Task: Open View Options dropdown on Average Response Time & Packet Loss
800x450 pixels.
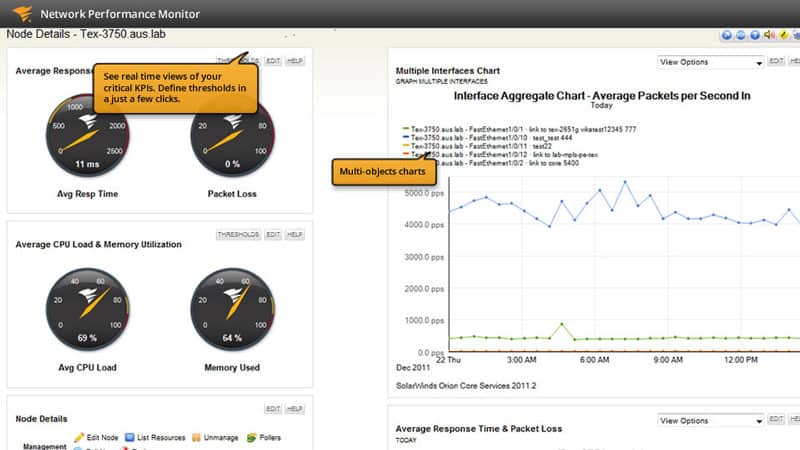Action: 710,420
